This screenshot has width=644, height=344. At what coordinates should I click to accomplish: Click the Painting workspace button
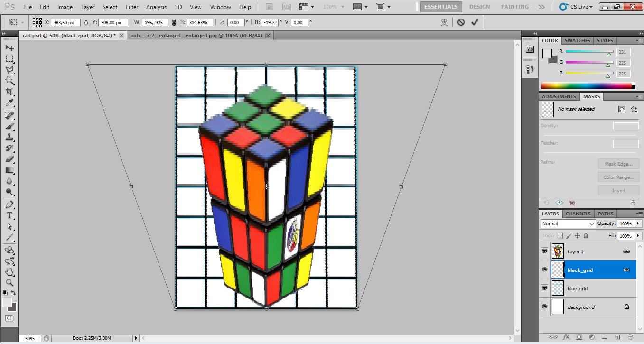(515, 7)
